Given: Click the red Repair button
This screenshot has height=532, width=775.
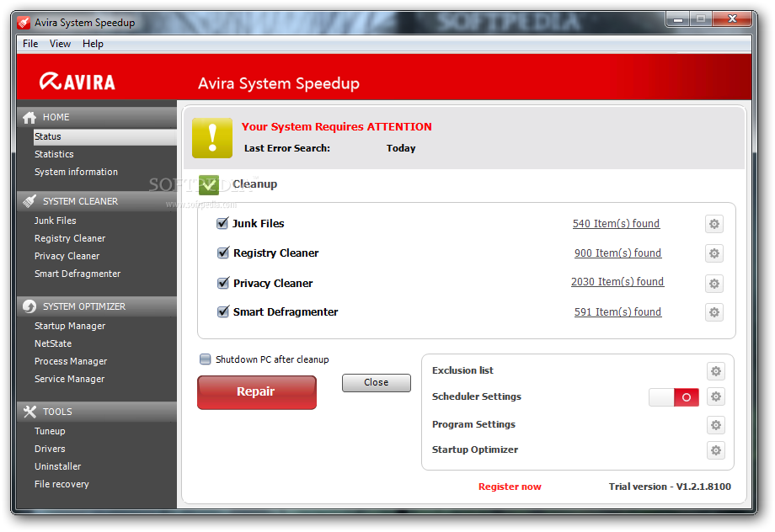Looking at the screenshot, I should tap(257, 392).
